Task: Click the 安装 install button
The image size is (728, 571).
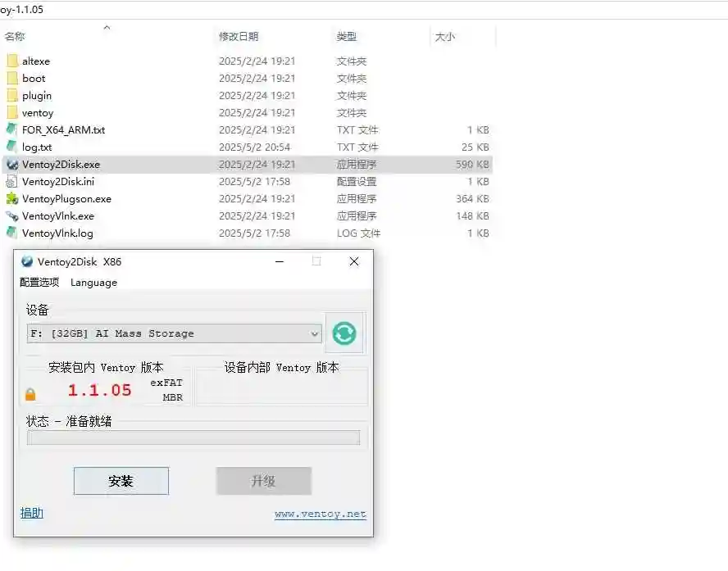Action: (x=121, y=481)
